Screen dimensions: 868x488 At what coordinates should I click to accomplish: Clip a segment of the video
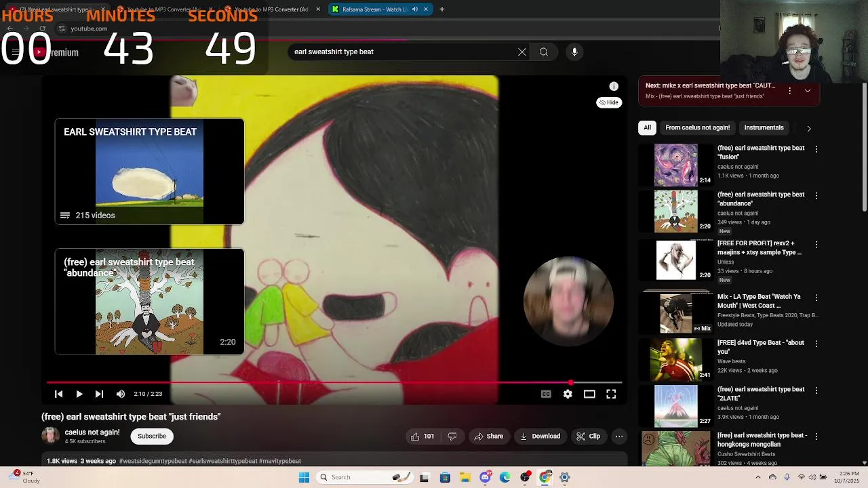pyautogui.click(x=588, y=436)
